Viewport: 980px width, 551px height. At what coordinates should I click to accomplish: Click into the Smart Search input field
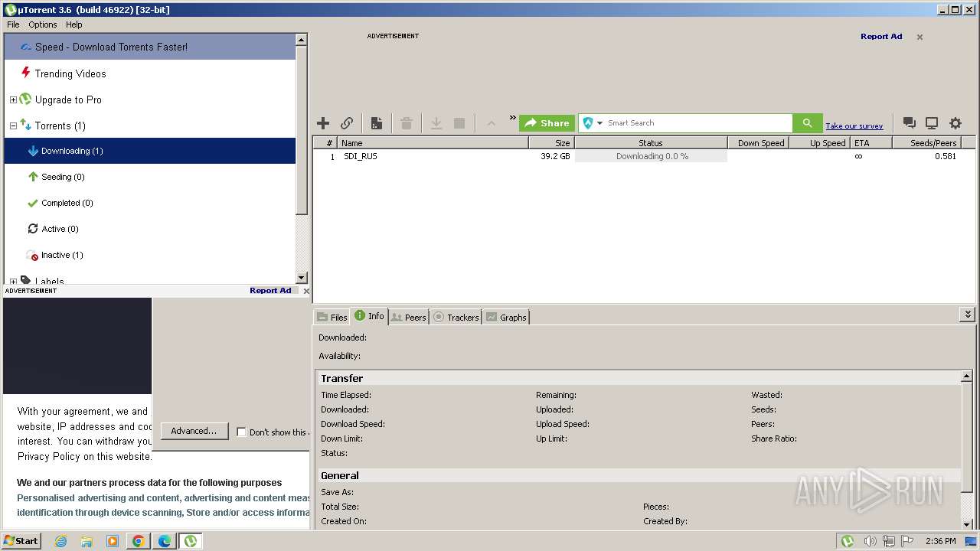(698, 123)
